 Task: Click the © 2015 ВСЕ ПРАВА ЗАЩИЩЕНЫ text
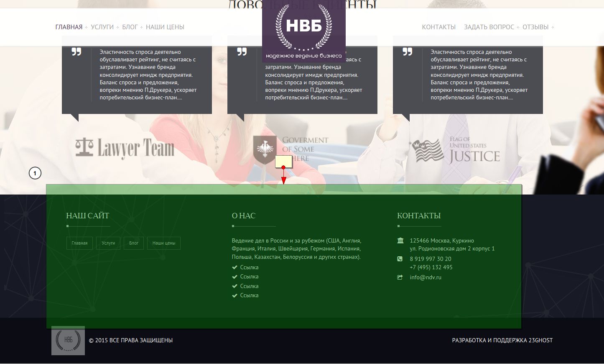coord(131,340)
